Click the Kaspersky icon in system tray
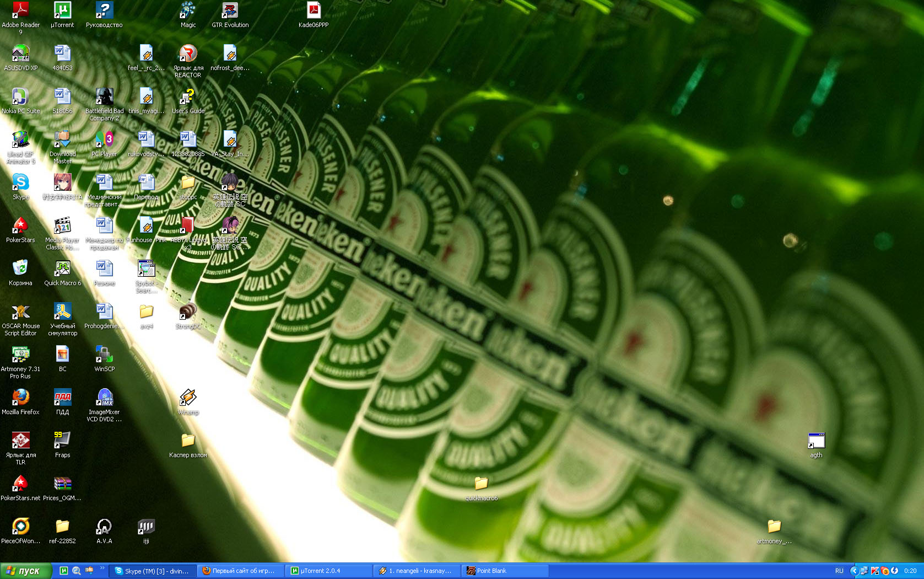 pos(874,571)
